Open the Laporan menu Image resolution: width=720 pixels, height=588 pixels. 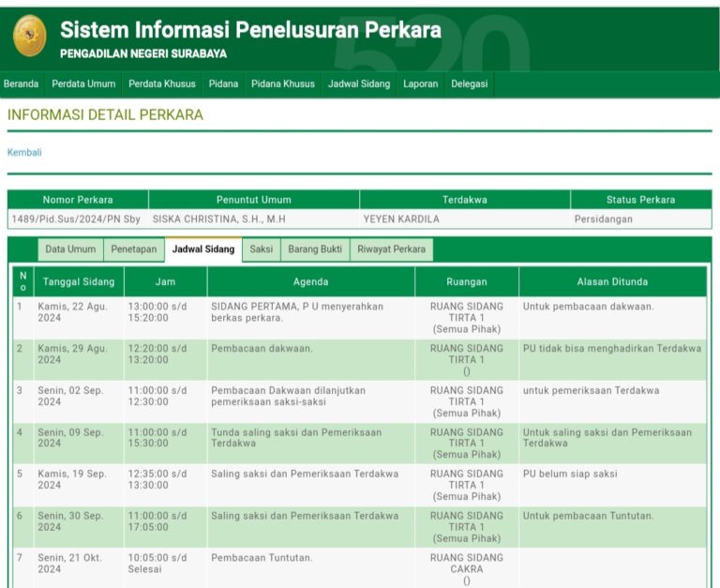[421, 84]
